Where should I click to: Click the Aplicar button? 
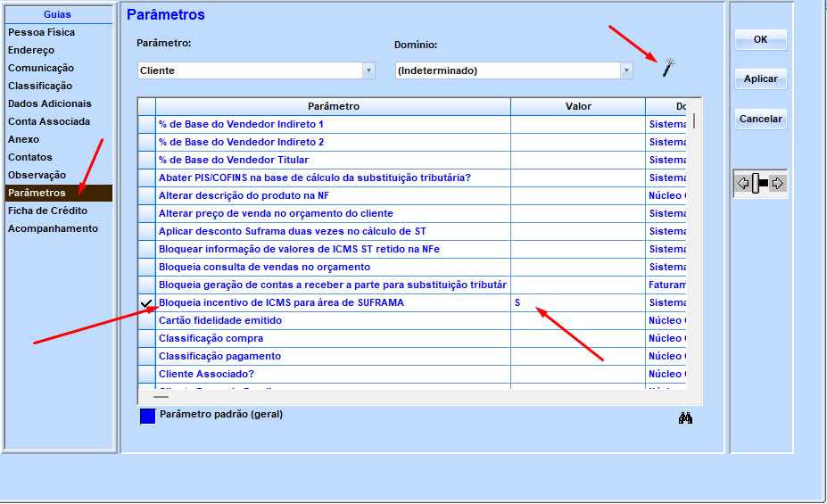[761, 79]
